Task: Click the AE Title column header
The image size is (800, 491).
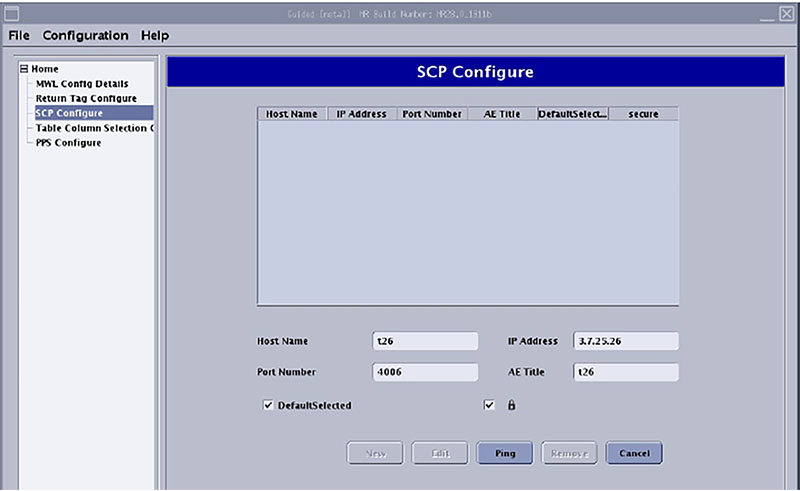Action: [502, 114]
